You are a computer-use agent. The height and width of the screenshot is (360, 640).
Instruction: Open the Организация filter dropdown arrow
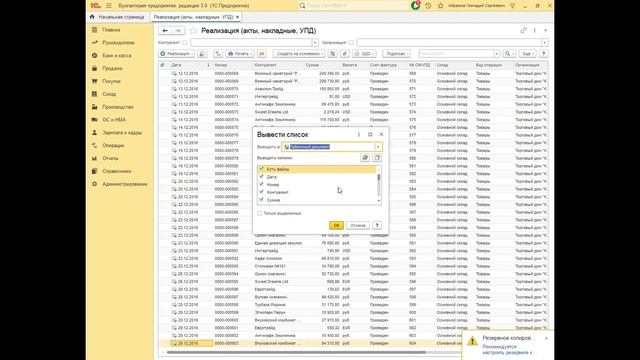(x=544, y=42)
